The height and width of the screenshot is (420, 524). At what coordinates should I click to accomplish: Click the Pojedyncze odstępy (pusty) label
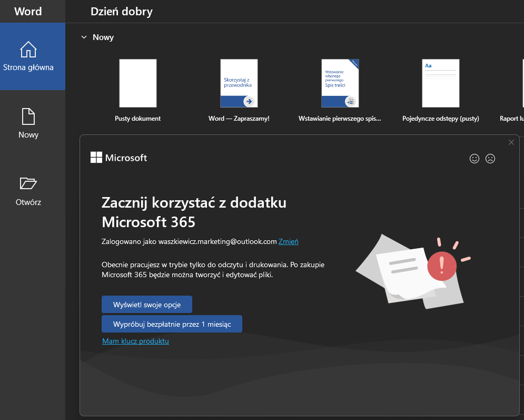441,119
